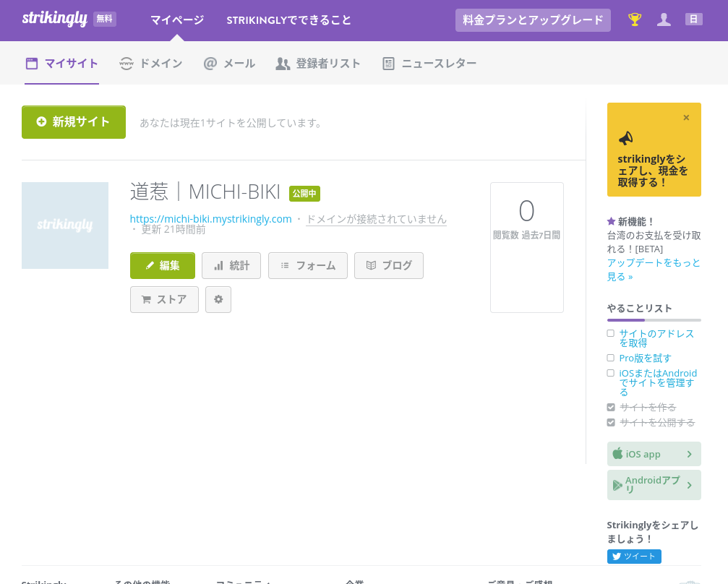Open the user account icon

(664, 20)
